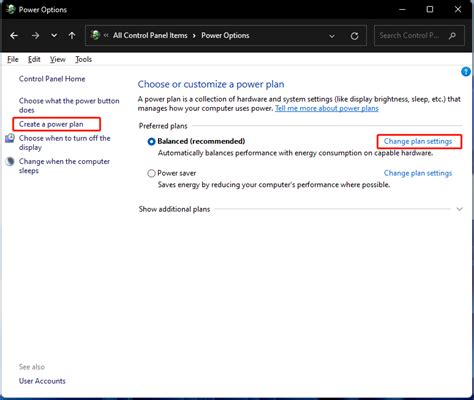This screenshot has width=474, height=400.
Task: Refresh the Power Options page
Action: click(x=354, y=36)
